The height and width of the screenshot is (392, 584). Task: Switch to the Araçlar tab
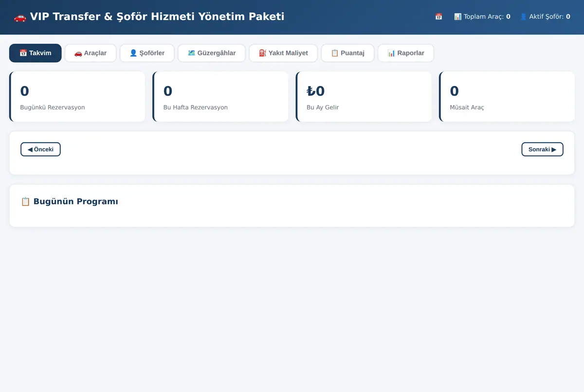tap(91, 53)
